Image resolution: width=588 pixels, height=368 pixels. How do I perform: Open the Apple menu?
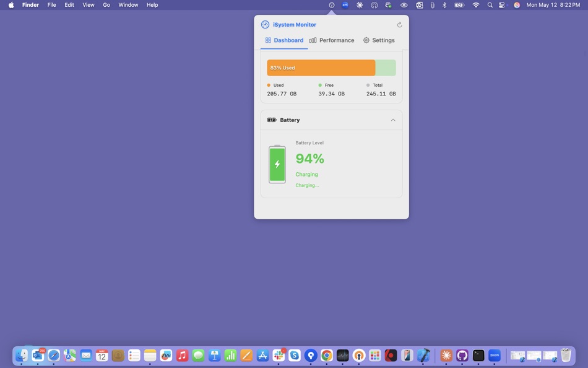click(x=10, y=4)
